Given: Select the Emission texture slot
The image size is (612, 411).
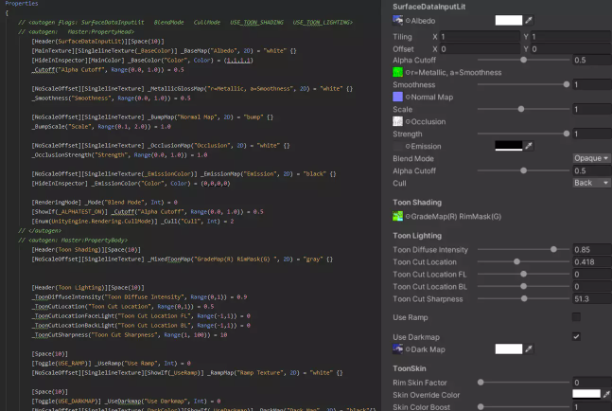Looking at the screenshot, I should (397, 146).
